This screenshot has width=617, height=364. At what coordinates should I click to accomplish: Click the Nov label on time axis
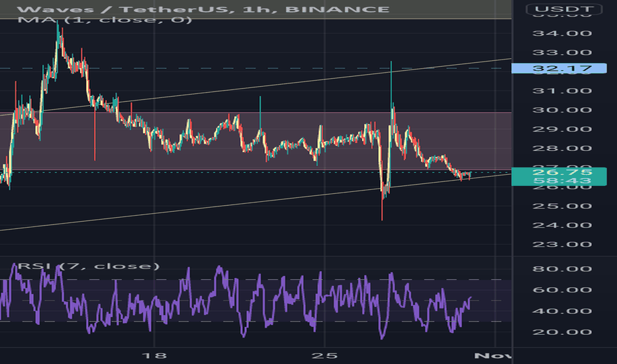point(493,356)
